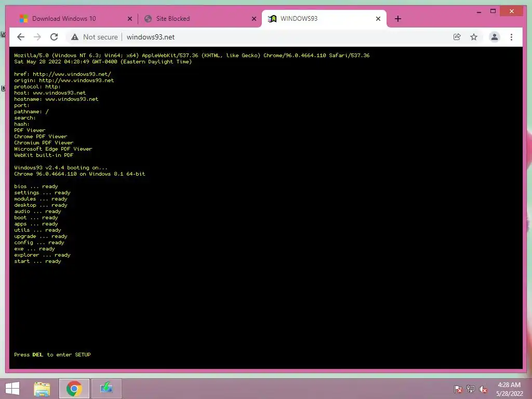
Task: Click the 'origin: http://www.windows93.net' line
Action: pyautogui.click(x=64, y=81)
